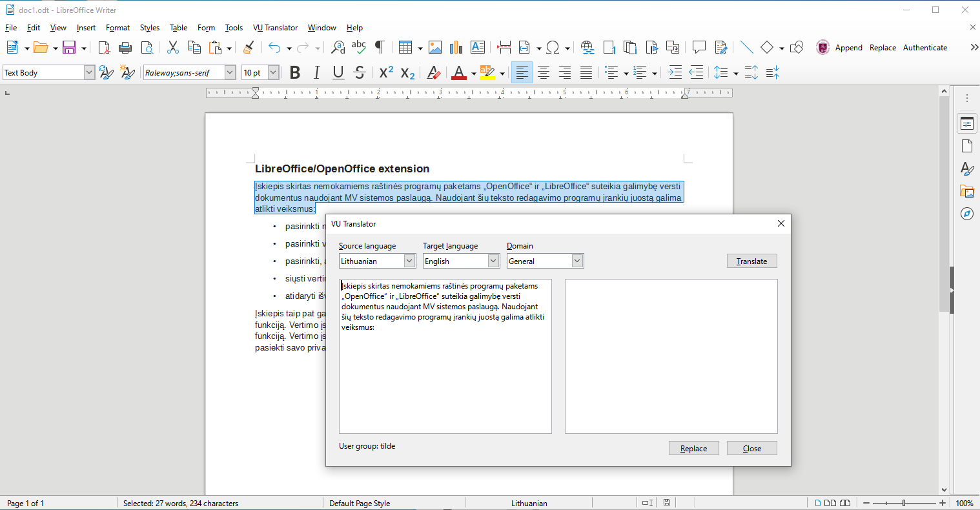Open sidebar Navigator compass icon
The height and width of the screenshot is (510, 980).
(966, 214)
